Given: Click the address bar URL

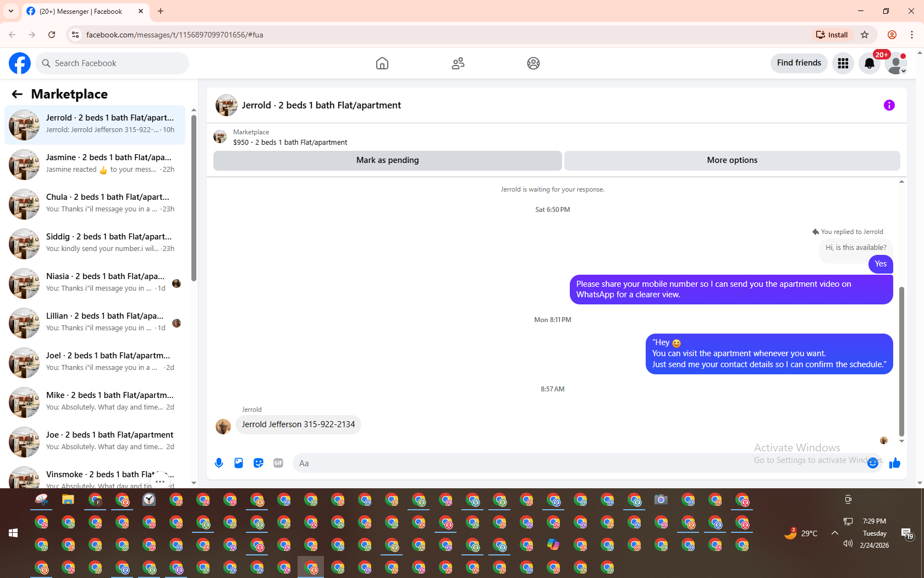Looking at the screenshot, I should (174, 35).
